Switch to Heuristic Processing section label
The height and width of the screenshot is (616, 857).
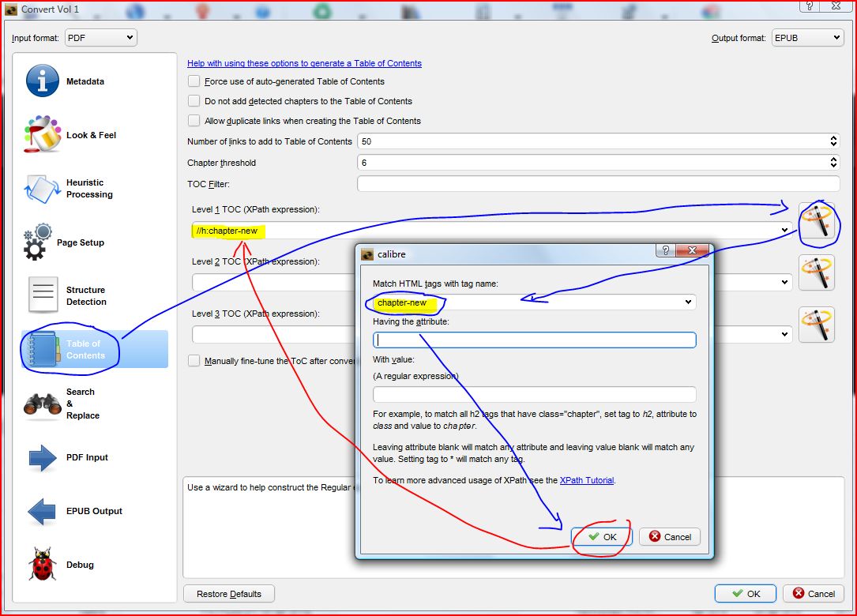[89, 189]
